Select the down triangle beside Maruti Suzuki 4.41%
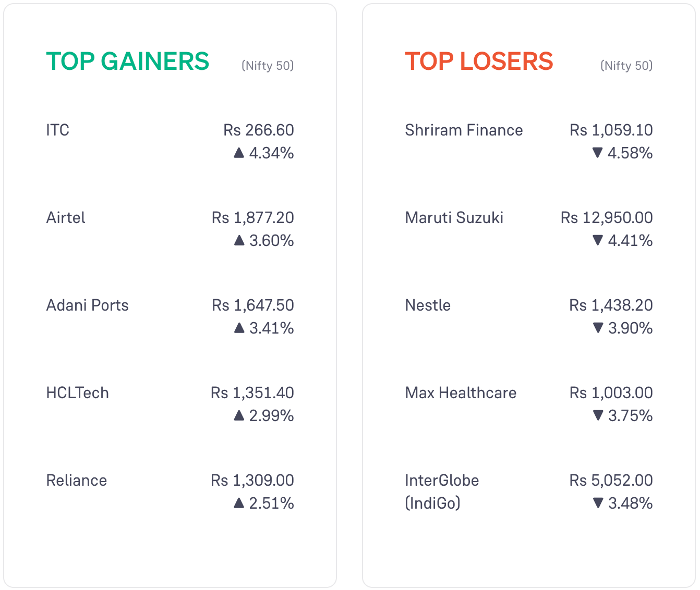 pyautogui.click(x=598, y=240)
